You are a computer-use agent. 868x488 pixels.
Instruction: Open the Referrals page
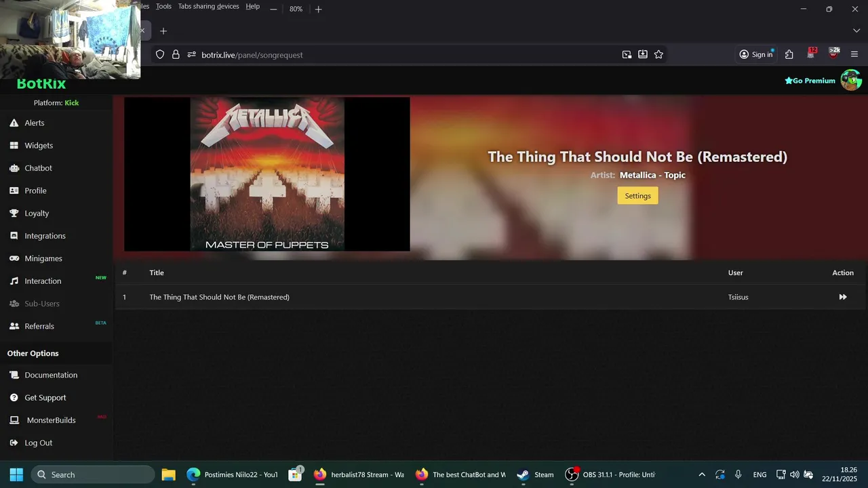click(39, 326)
